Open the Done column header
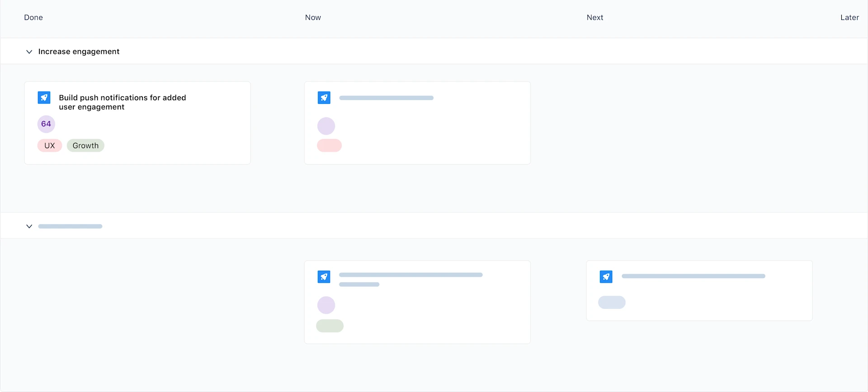This screenshot has height=392, width=868. coord(33,18)
